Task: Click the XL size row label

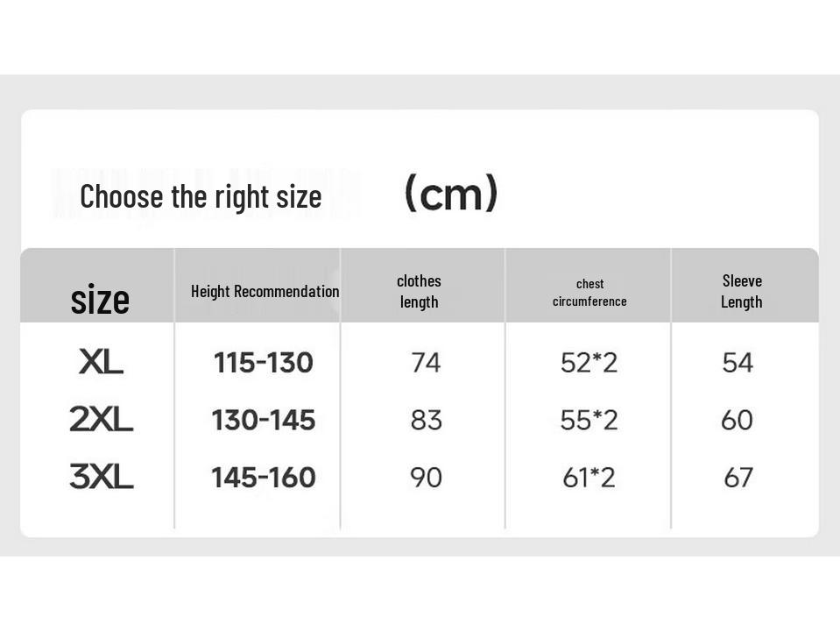Action: [101, 362]
